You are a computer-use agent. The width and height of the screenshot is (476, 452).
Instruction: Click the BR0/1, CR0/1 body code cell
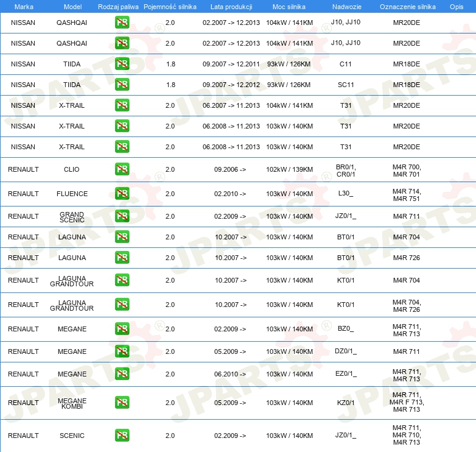click(x=346, y=171)
